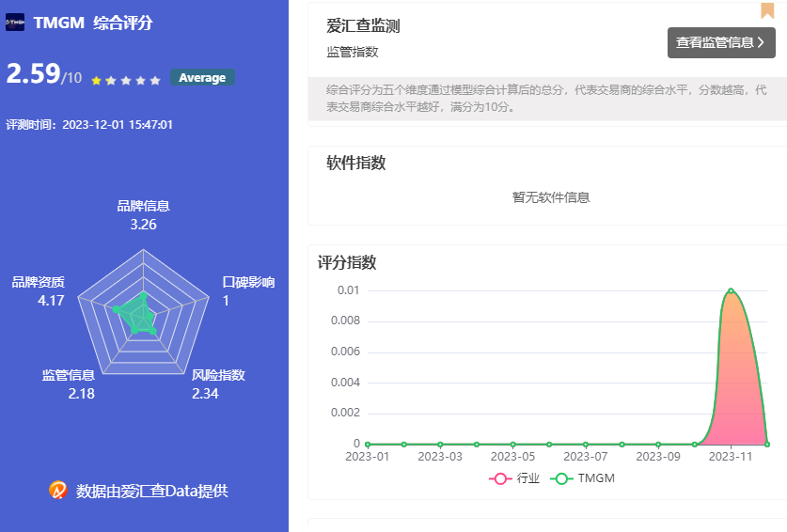Screen dimensions: 787x532
Task: Click the 查看监管信息 button
Action: (x=721, y=42)
